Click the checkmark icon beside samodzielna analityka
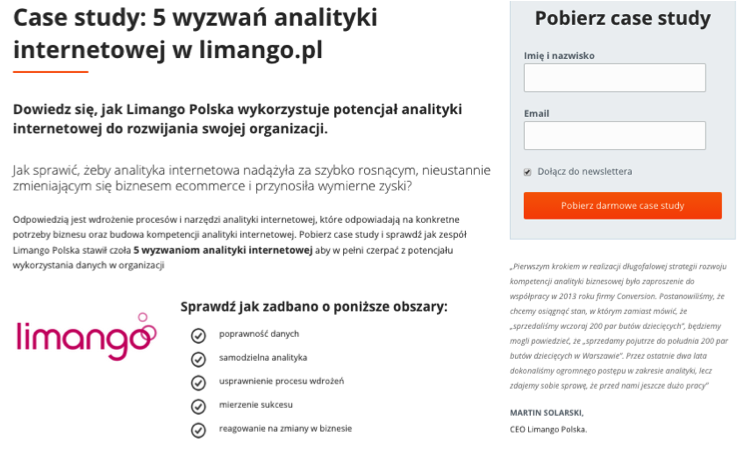Image resolution: width=744 pixels, height=450 pixels. [198, 359]
